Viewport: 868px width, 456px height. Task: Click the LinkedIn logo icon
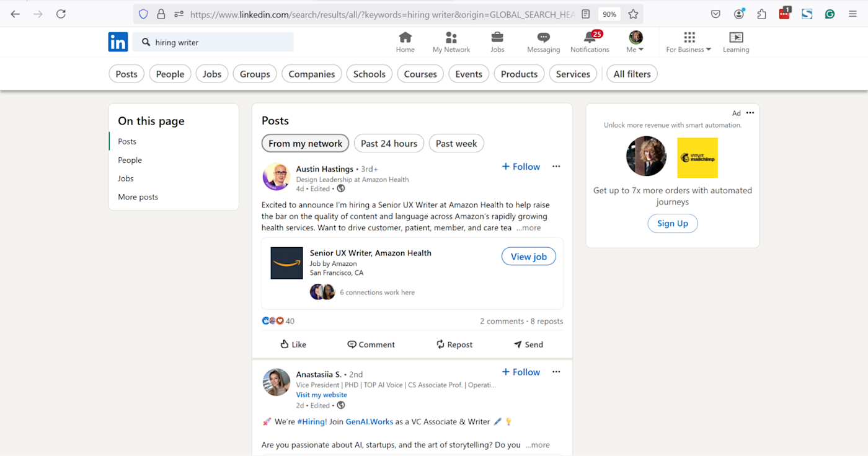[x=118, y=42]
